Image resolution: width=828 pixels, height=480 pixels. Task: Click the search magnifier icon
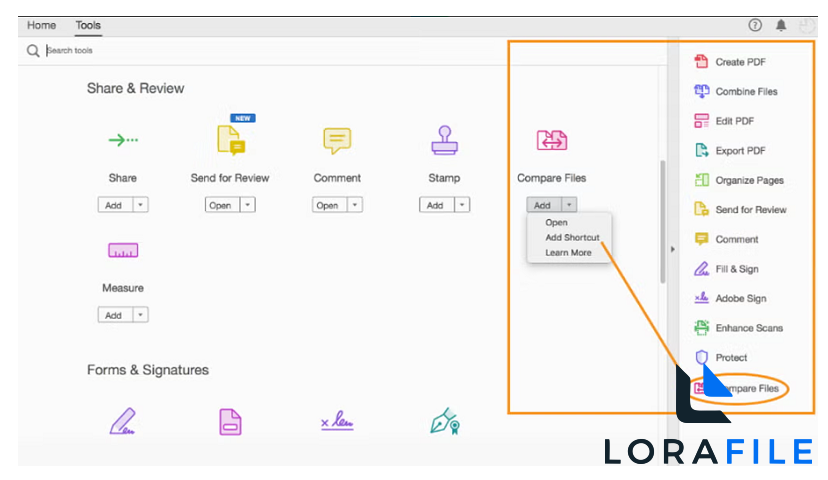[33, 51]
